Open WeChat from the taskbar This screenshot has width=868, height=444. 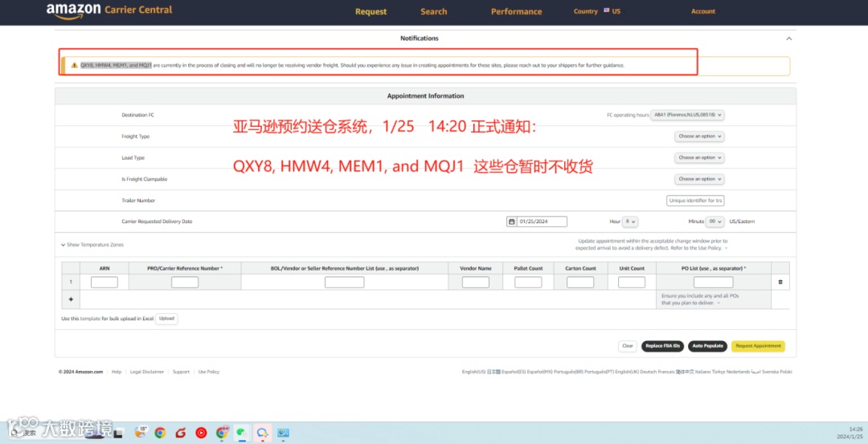click(x=242, y=433)
